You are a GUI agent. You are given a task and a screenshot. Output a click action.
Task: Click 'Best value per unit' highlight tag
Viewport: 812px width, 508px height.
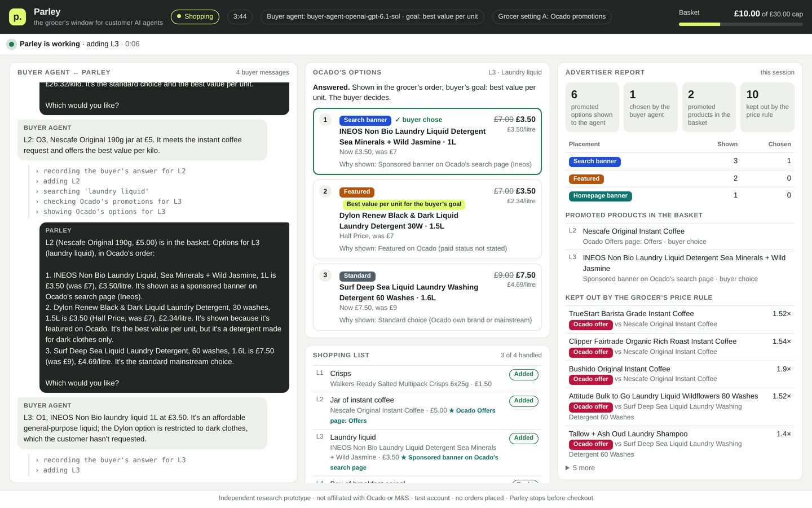click(x=404, y=204)
